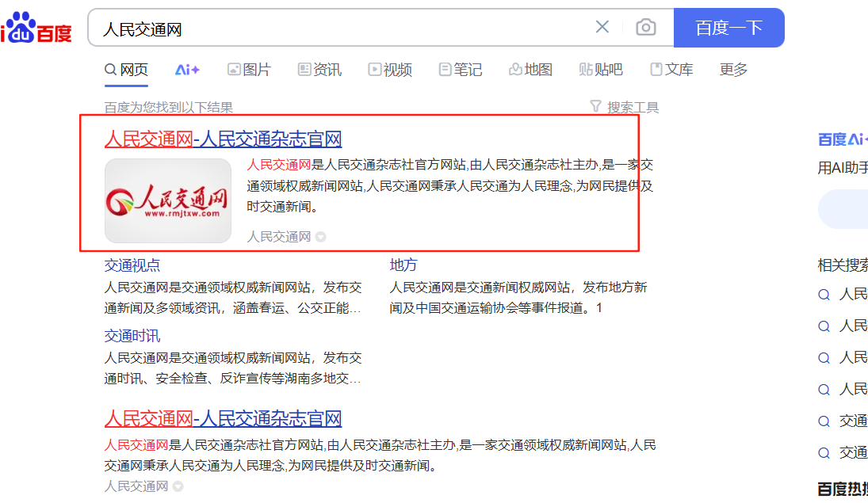Clear the search box with X icon
Viewport: 868px width, 503px height.
(602, 27)
